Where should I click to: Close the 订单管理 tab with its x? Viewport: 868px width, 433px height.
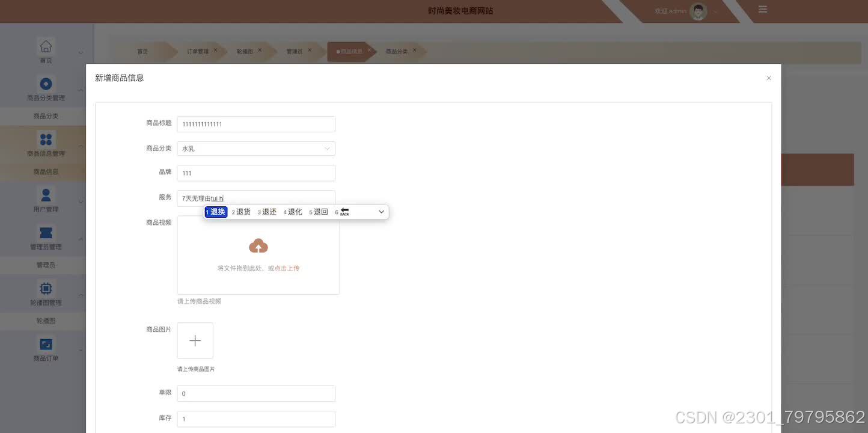tap(215, 50)
